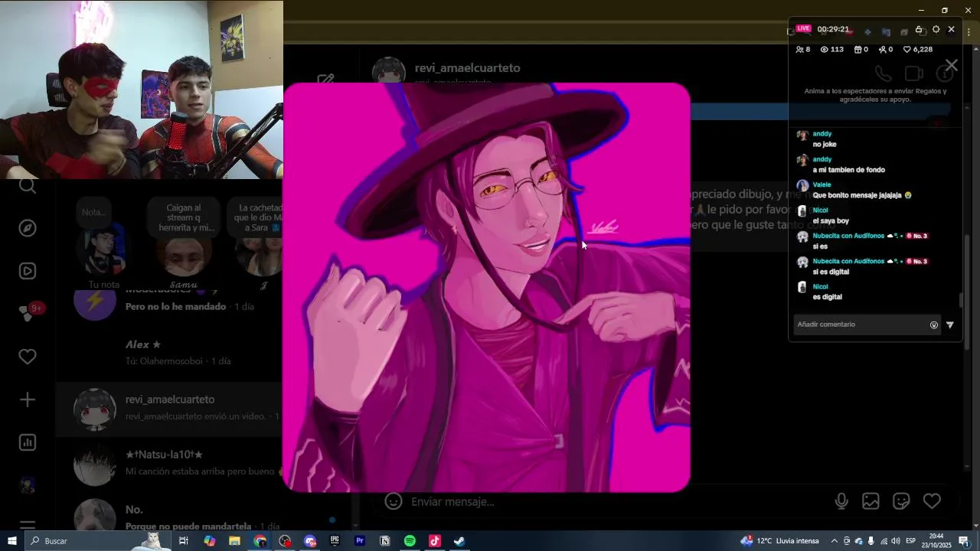Toggle the lock icon on live panel
The width and height of the screenshot is (980, 551).
(x=919, y=29)
